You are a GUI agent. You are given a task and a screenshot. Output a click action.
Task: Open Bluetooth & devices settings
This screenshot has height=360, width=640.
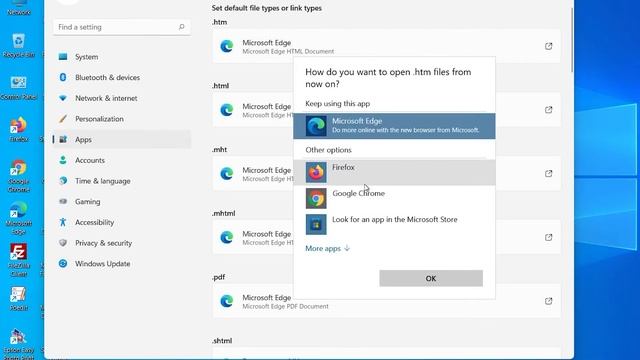coord(122,78)
